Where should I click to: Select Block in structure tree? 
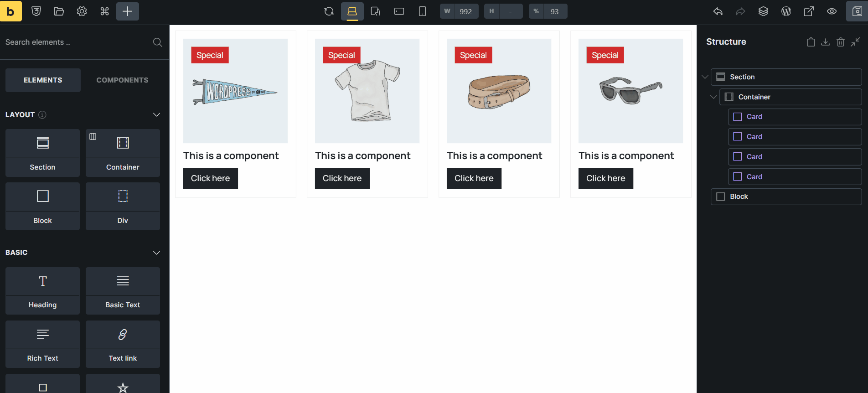coord(786,196)
